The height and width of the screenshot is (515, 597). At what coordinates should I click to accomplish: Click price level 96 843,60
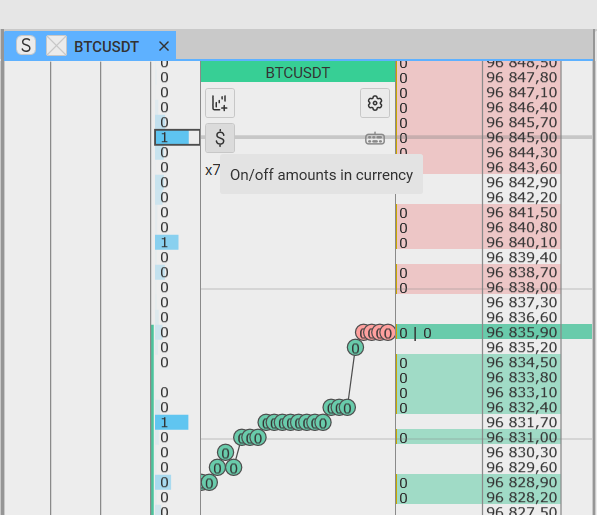coord(522,167)
